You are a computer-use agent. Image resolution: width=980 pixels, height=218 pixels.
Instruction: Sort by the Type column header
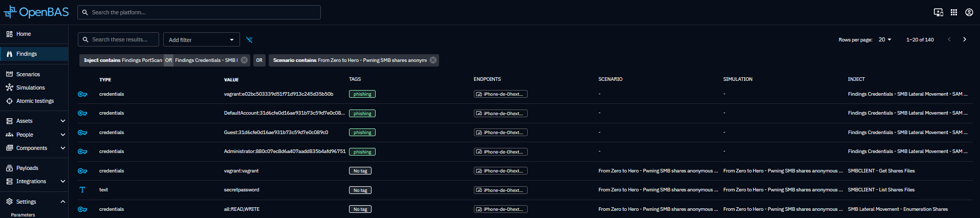click(x=105, y=79)
